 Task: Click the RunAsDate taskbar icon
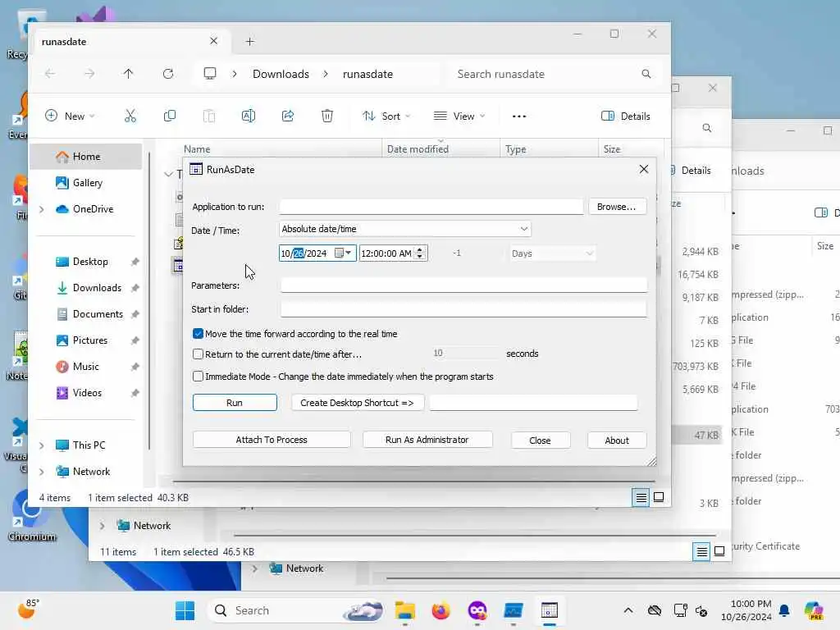549,610
